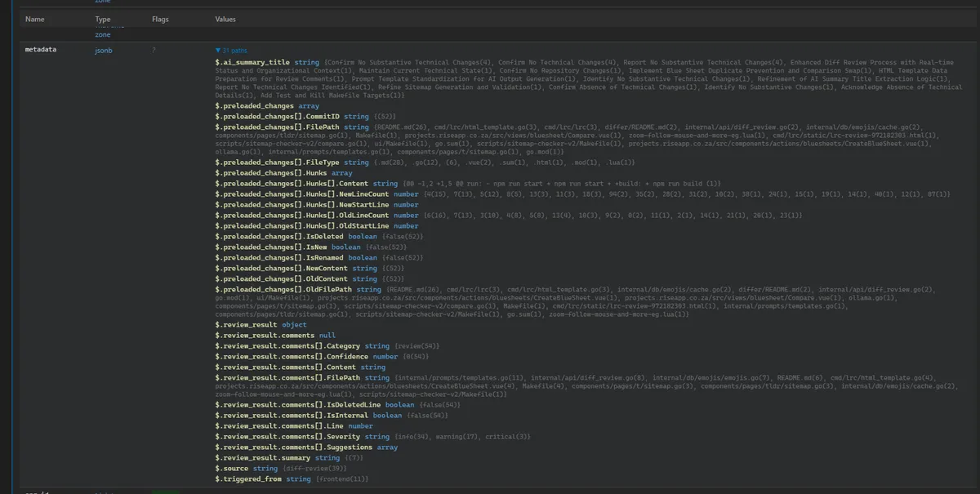Select the $.triggered_from path

click(250, 479)
